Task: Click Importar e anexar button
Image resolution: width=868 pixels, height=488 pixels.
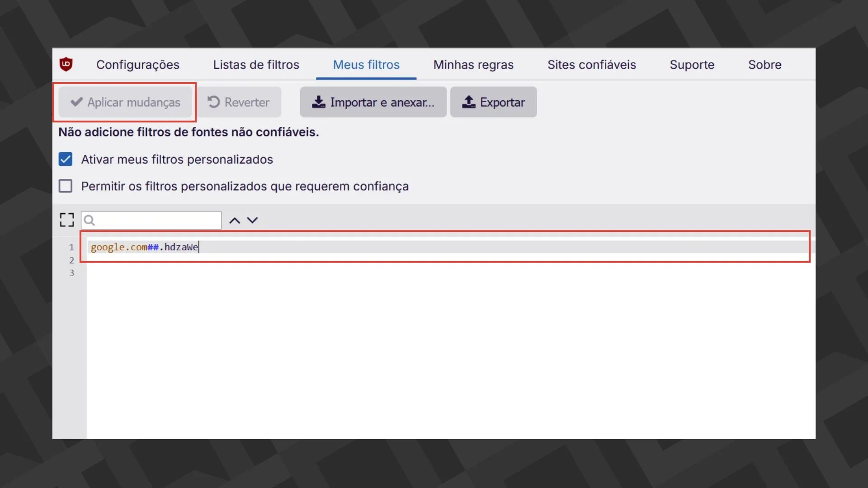Action: pyautogui.click(x=373, y=102)
